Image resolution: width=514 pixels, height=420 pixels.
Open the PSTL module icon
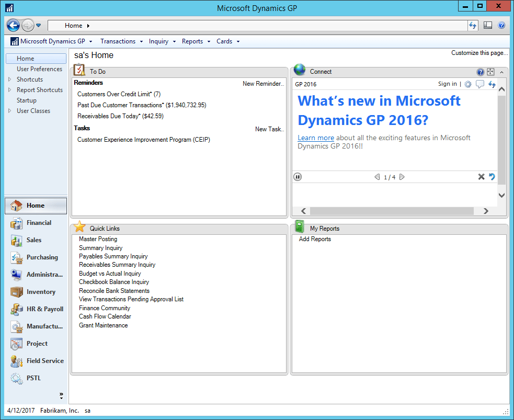(x=16, y=378)
